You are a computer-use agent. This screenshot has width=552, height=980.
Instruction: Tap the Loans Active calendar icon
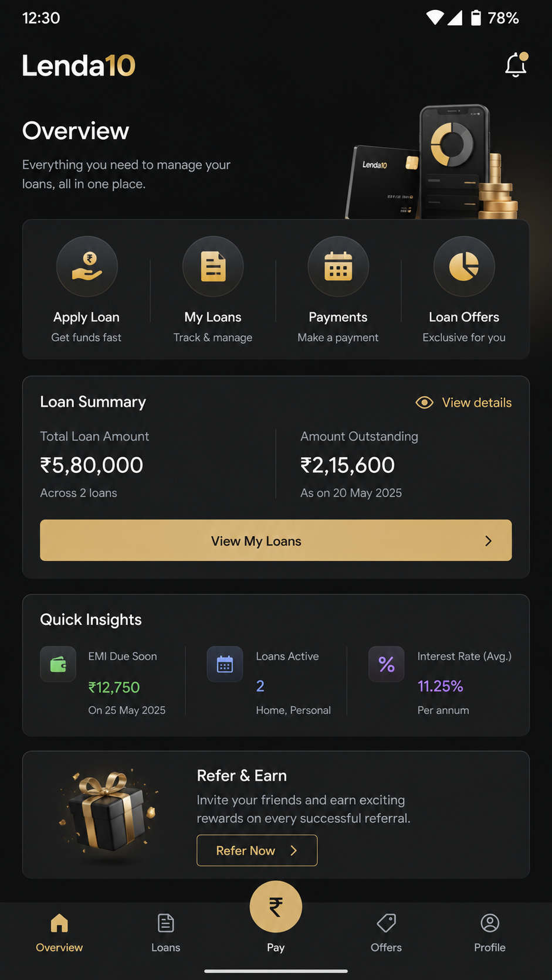point(225,664)
